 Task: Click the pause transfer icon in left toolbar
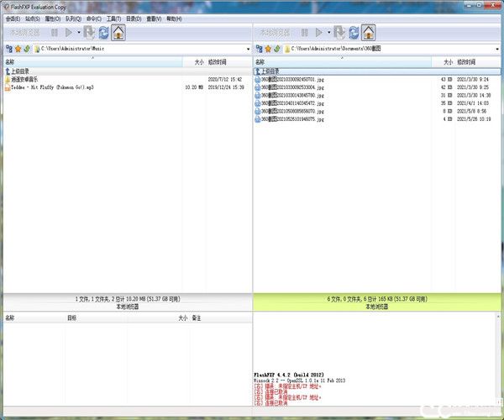coord(55,33)
